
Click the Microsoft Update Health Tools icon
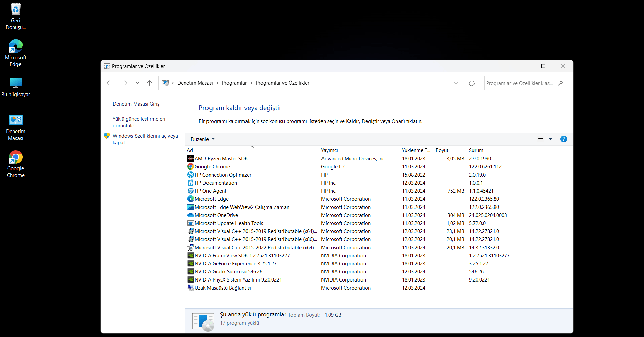[x=191, y=223]
